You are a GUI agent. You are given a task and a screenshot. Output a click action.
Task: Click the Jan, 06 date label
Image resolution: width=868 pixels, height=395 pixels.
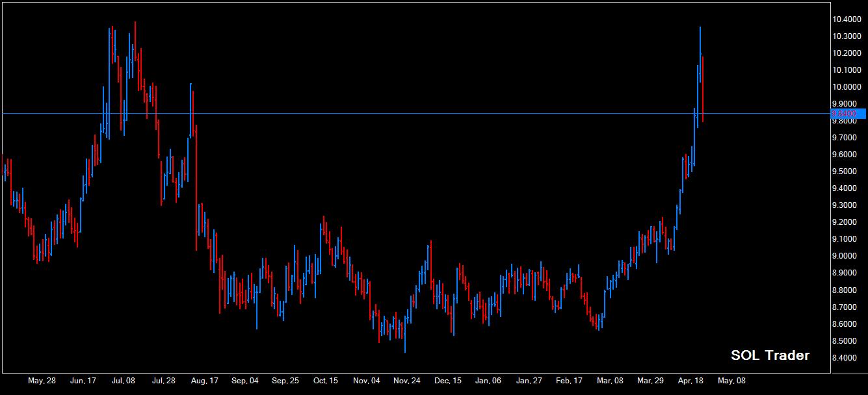point(488,381)
